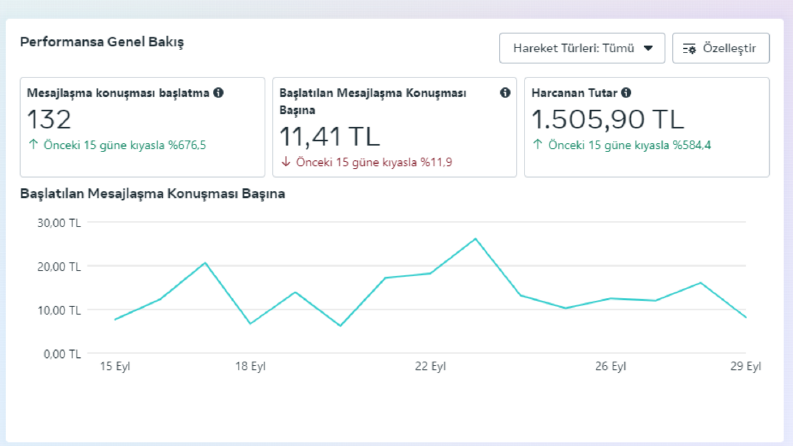
Task: Click the chart data point above 29 Eyl
Action: [x=745, y=318]
